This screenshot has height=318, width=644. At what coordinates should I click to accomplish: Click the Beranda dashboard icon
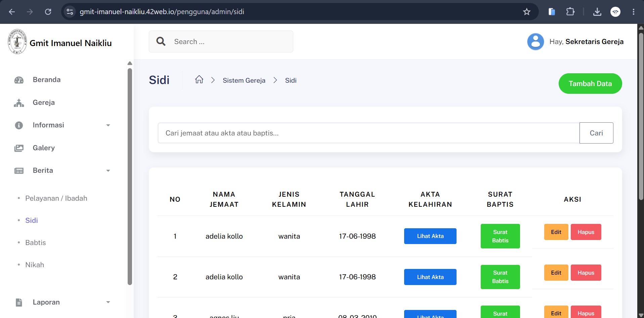[19, 80]
